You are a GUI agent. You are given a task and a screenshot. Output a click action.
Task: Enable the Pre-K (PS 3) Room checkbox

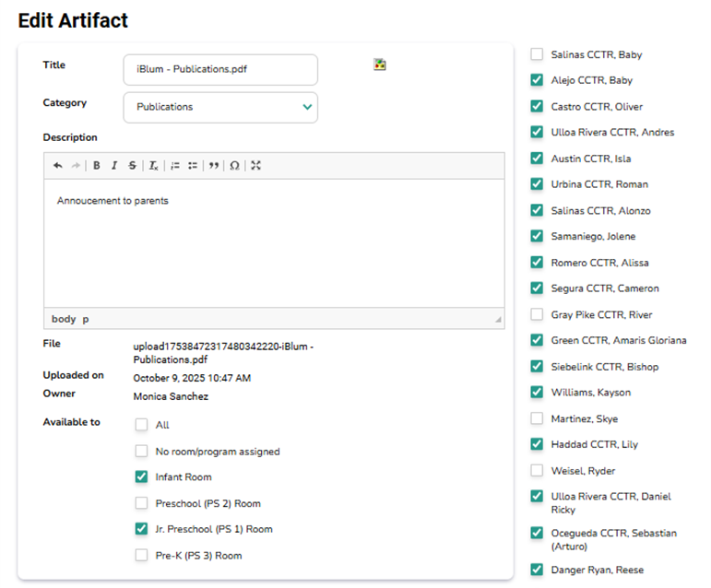tap(141, 555)
